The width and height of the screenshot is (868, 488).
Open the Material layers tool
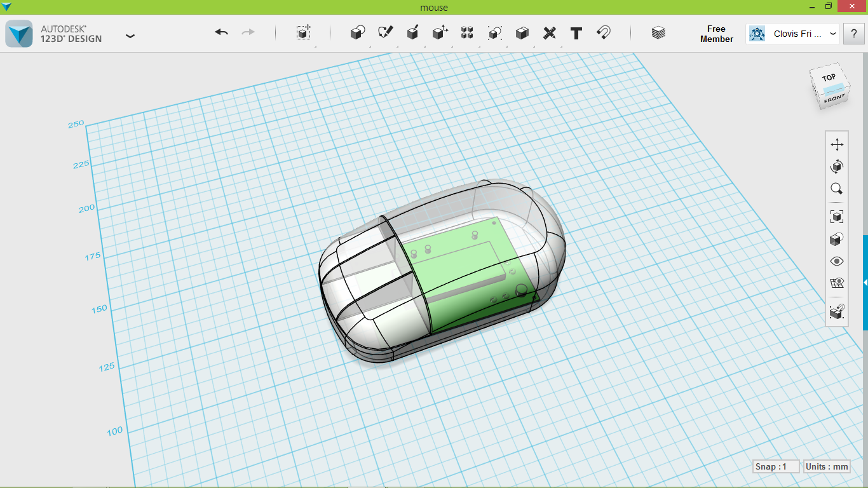pos(658,33)
